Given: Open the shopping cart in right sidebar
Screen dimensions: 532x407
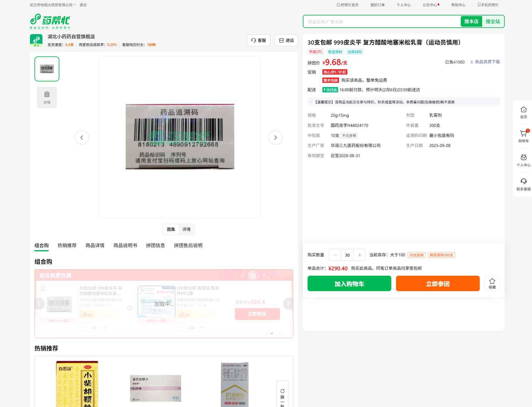Looking at the screenshot, I should pos(523,136).
